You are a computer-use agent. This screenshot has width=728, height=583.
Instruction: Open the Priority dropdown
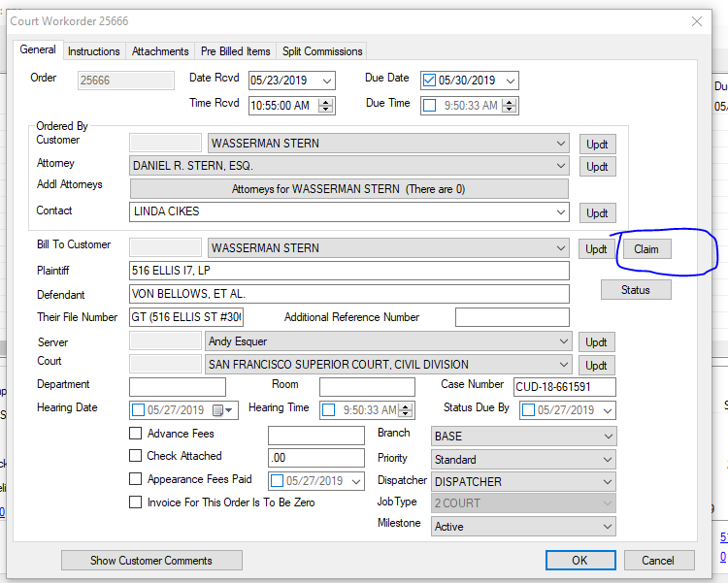[x=608, y=460]
